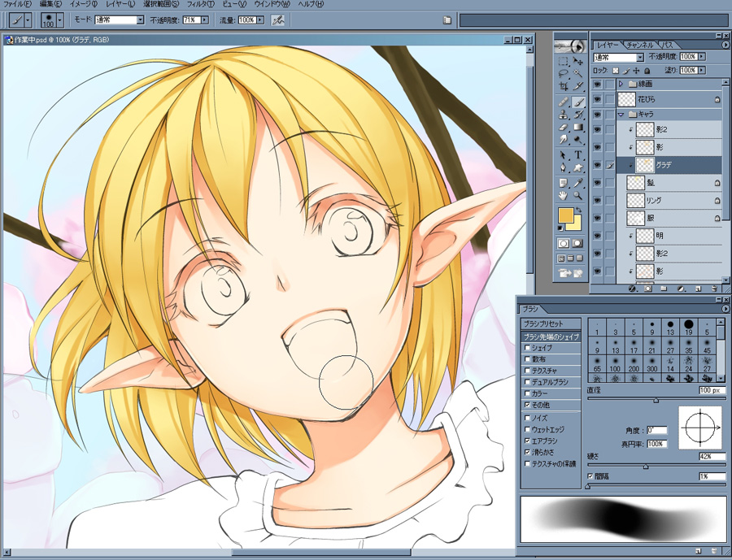The height and width of the screenshot is (560, 732).
Task: Select the Lasso tool
Action: (x=563, y=73)
